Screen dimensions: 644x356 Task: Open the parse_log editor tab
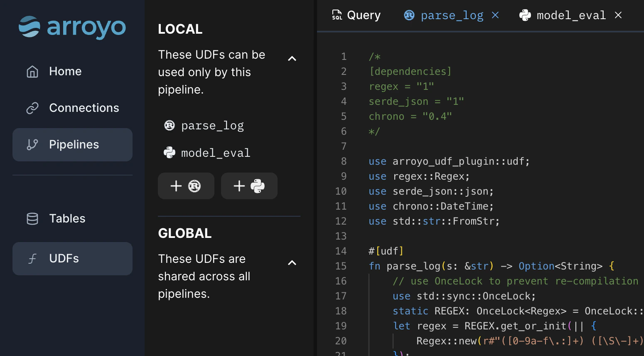point(452,15)
